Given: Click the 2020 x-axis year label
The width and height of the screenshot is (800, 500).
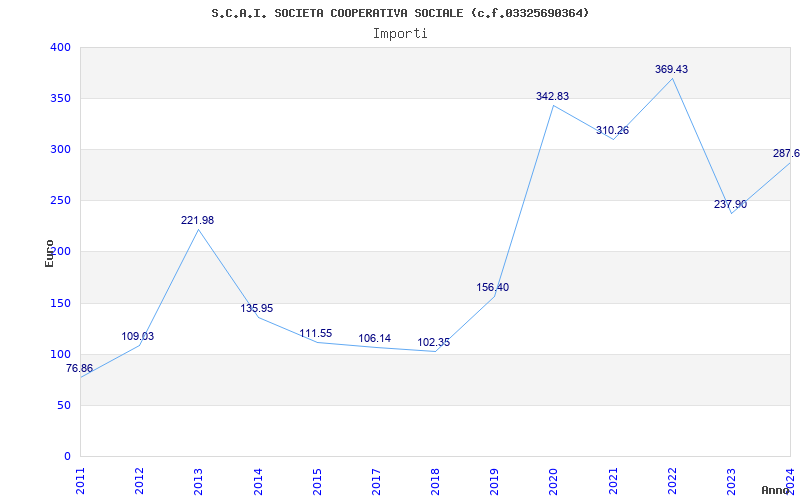Looking at the screenshot, I should [554, 481].
